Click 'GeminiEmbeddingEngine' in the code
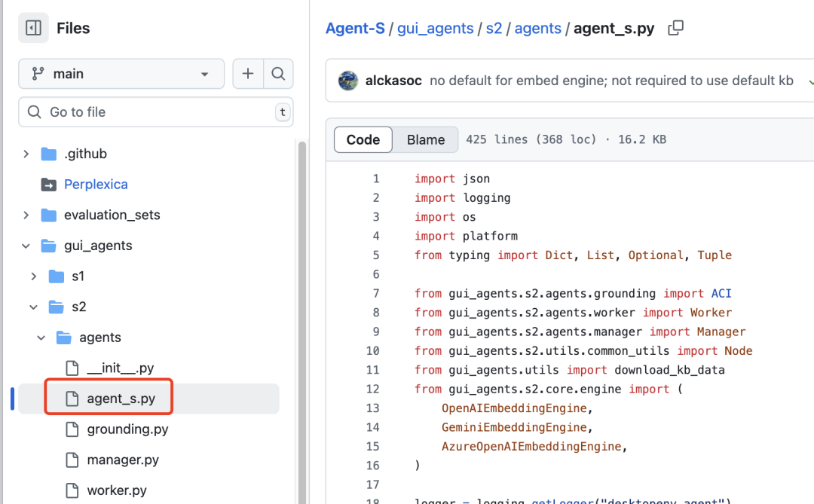Viewport: 814px width, 504px height. click(514, 428)
